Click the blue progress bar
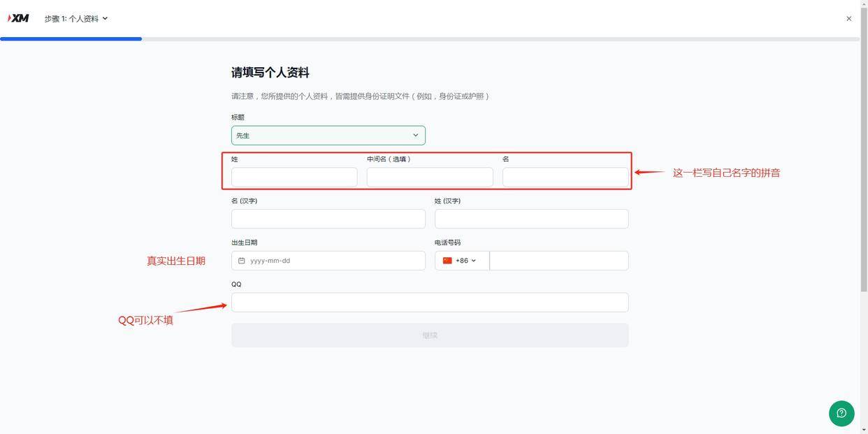This screenshot has height=434, width=868. click(x=70, y=38)
